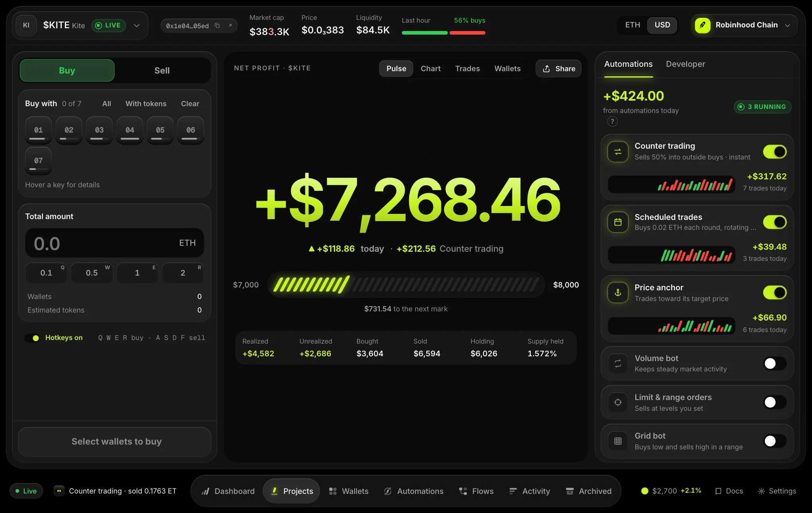This screenshot has width=812, height=513.
Task: Enable the Limit & range orders toggle
Action: [x=775, y=402]
